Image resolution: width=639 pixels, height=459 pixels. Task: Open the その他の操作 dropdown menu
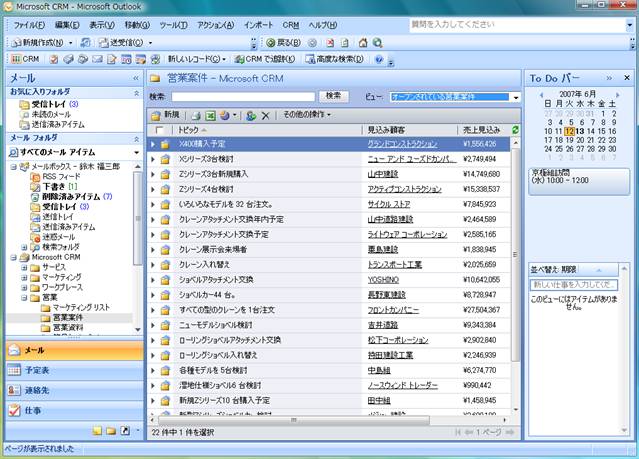coord(307,115)
